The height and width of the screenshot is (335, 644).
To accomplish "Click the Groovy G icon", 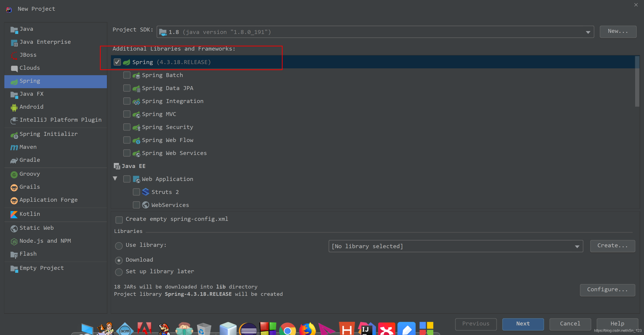I will point(14,174).
